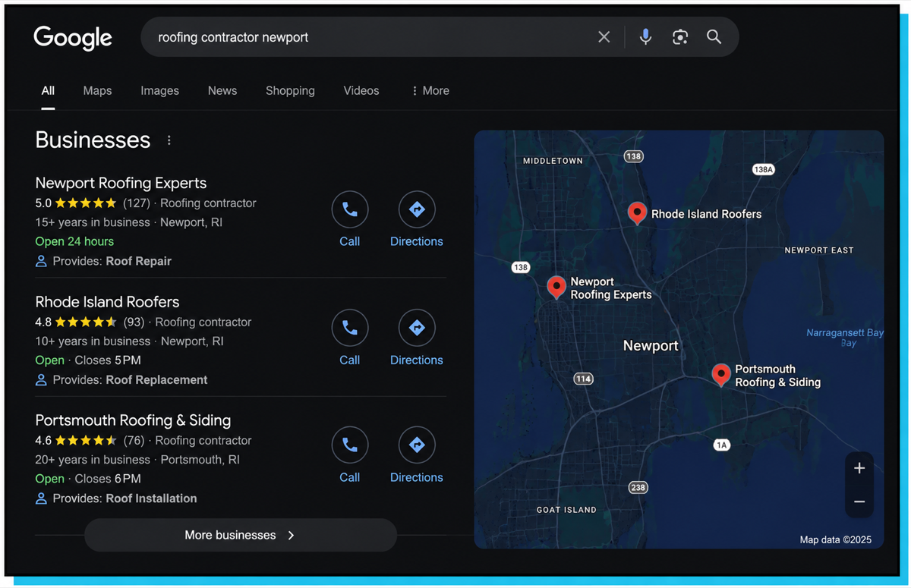911x588 pixels.
Task: Open Newport Roofing Experts listing title
Action: tap(121, 183)
